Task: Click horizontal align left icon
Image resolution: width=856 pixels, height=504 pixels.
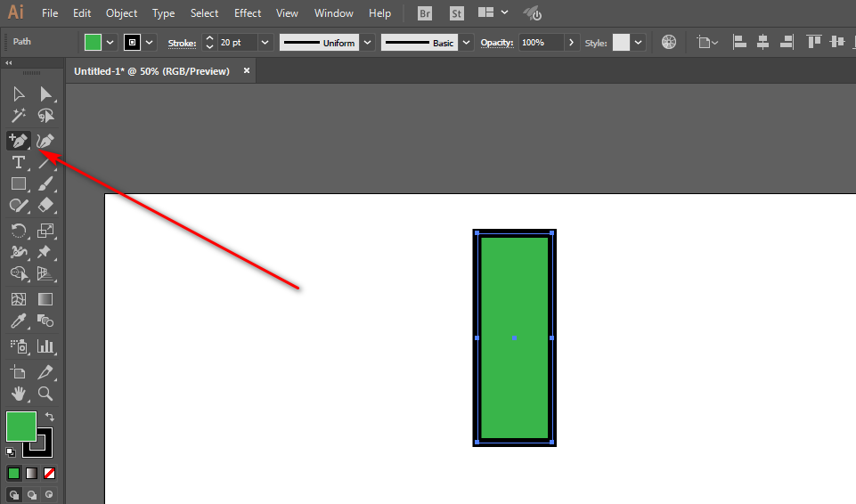Action: coord(739,42)
